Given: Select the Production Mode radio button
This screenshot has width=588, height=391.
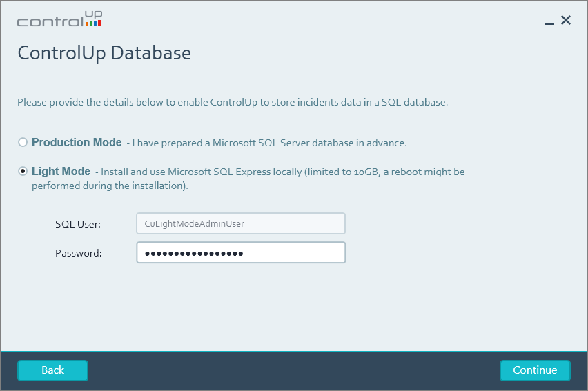Looking at the screenshot, I should (x=23, y=142).
